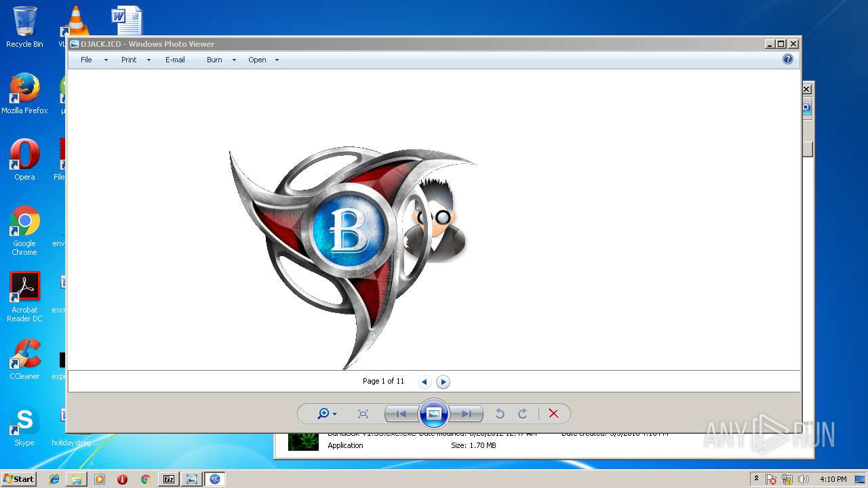Click the Size: 1.70 MB text

point(473,445)
